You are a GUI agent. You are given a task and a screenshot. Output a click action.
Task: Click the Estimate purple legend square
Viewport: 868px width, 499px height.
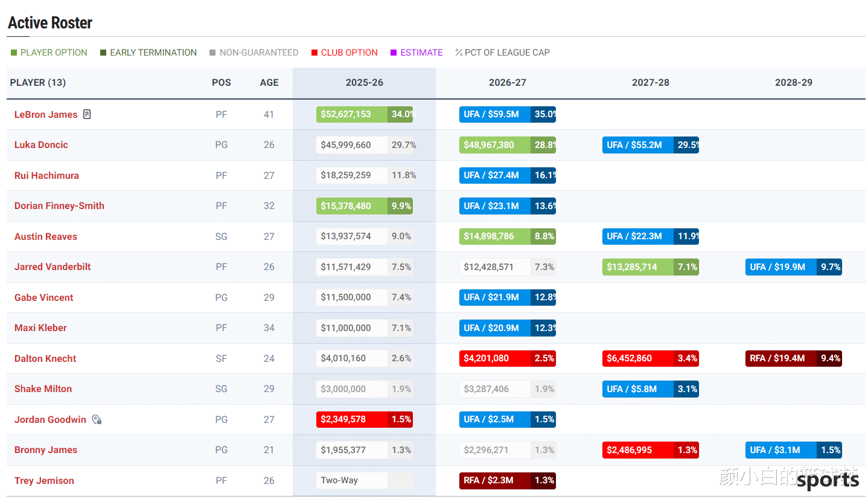click(394, 53)
